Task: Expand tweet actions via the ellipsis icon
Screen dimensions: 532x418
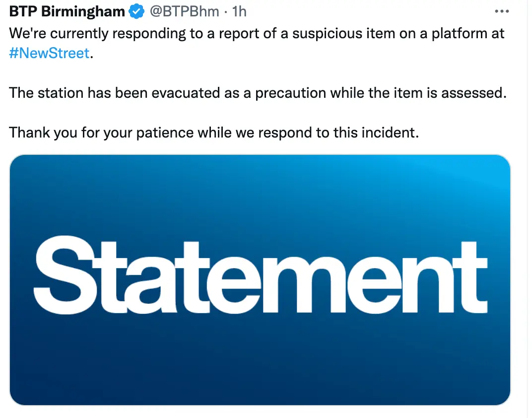Action: click(x=502, y=11)
